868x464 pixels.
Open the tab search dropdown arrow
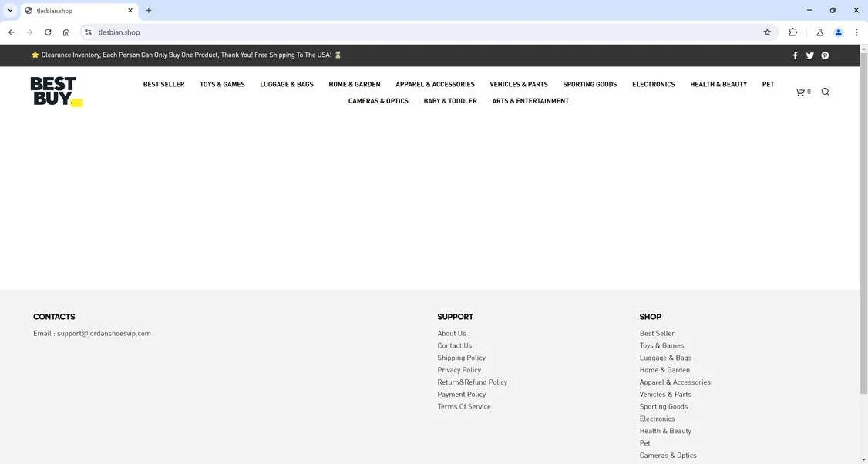(10, 11)
